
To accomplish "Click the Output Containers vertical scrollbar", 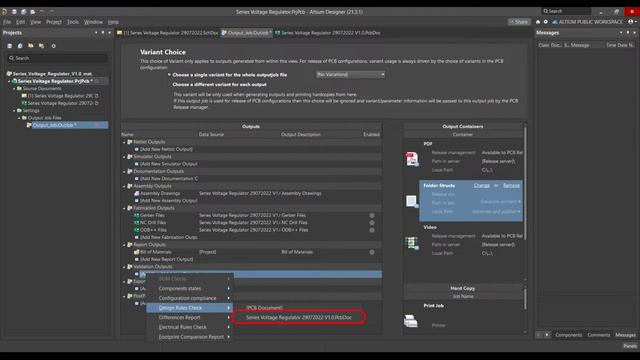I will coord(525,182).
